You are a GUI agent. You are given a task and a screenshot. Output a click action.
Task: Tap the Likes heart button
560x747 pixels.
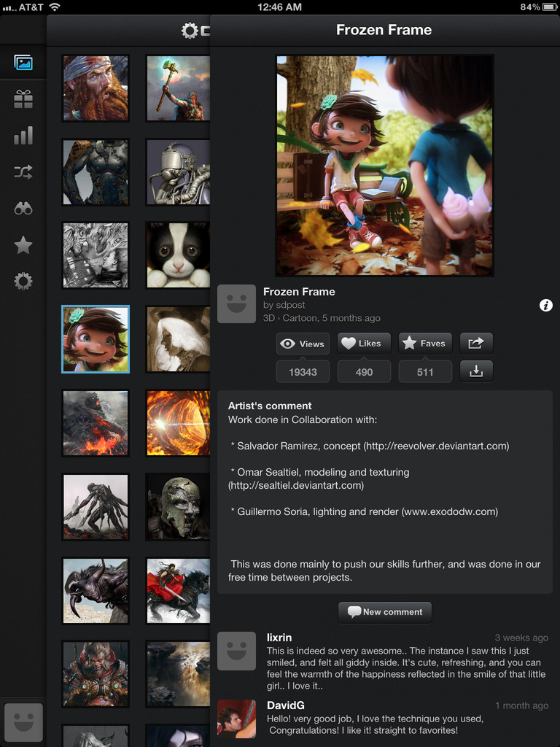tap(364, 344)
